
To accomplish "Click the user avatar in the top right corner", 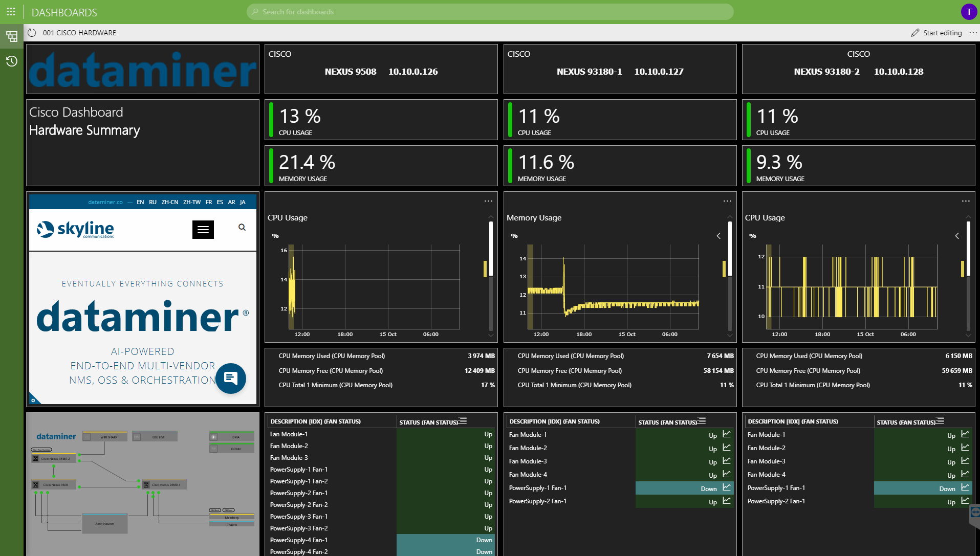I will (x=968, y=11).
